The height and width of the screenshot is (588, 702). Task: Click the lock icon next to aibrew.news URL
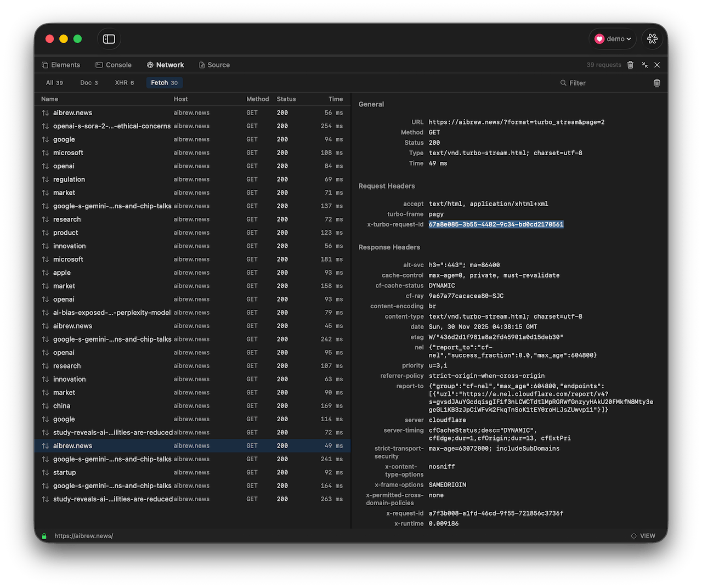tap(43, 536)
